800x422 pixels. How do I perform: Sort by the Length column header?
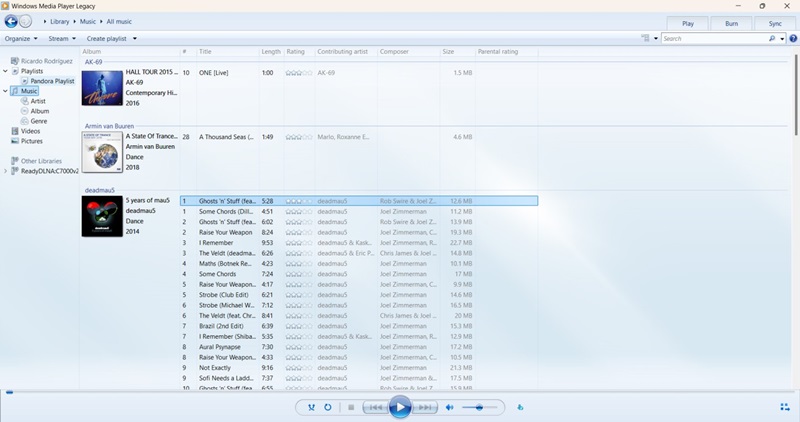click(271, 52)
